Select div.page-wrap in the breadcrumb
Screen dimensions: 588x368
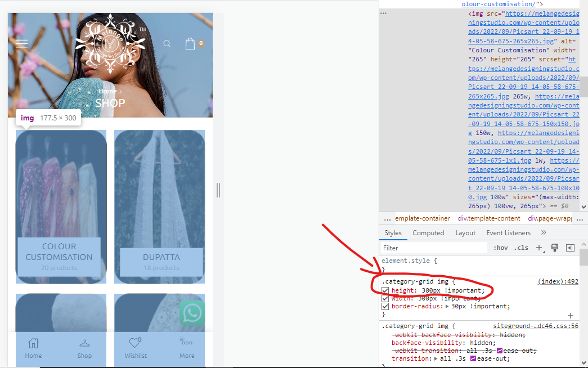pyautogui.click(x=550, y=218)
